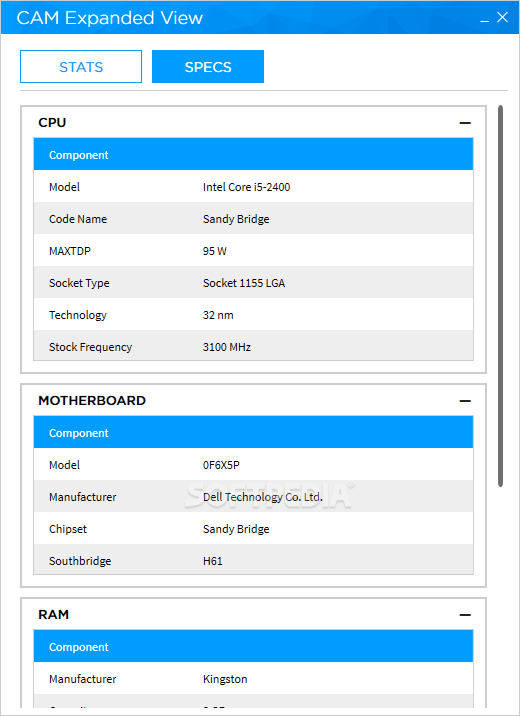The width and height of the screenshot is (520, 716).
Task: Click Dell Technology Co. Ltd. value
Action: pyautogui.click(x=263, y=497)
